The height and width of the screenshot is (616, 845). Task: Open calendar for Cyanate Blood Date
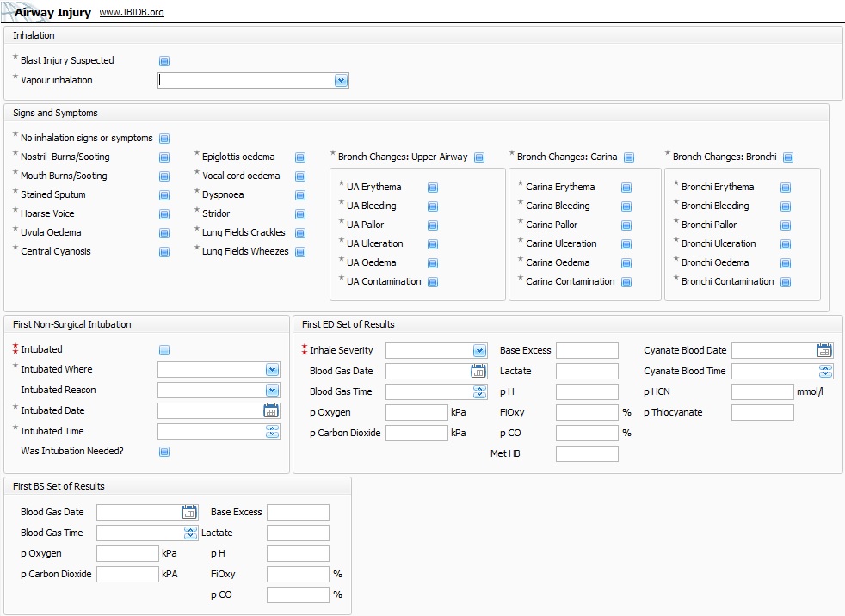824,351
